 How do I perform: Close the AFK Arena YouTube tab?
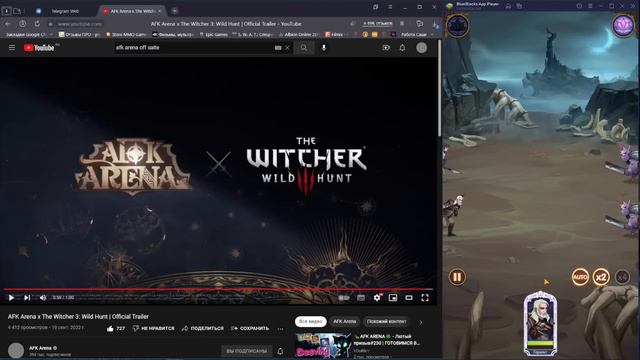coord(159,11)
